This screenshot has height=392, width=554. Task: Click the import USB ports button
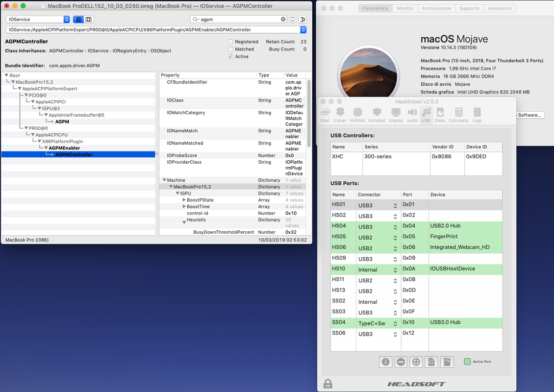(431, 362)
